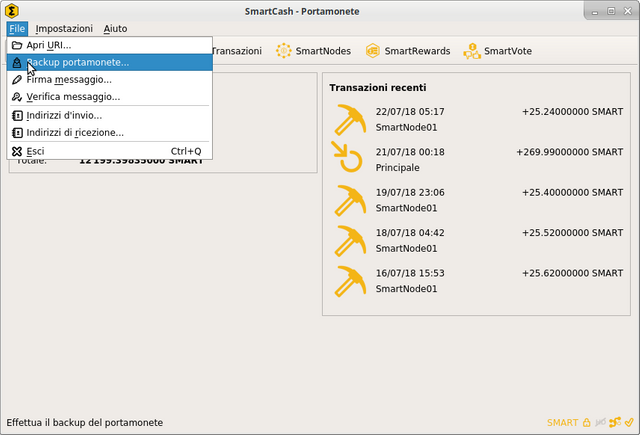The image size is (640, 435).
Task: Open Indirizzi d'invio... from menu
Action: [x=109, y=115]
